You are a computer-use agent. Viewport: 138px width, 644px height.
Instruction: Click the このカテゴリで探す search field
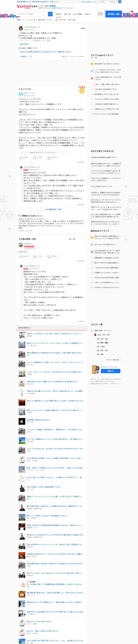coord(32,14)
